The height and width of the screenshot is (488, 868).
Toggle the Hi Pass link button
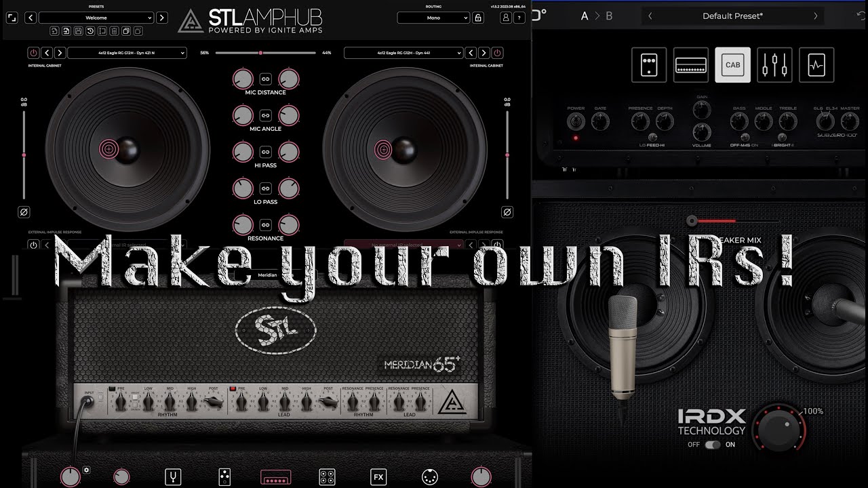(x=266, y=152)
